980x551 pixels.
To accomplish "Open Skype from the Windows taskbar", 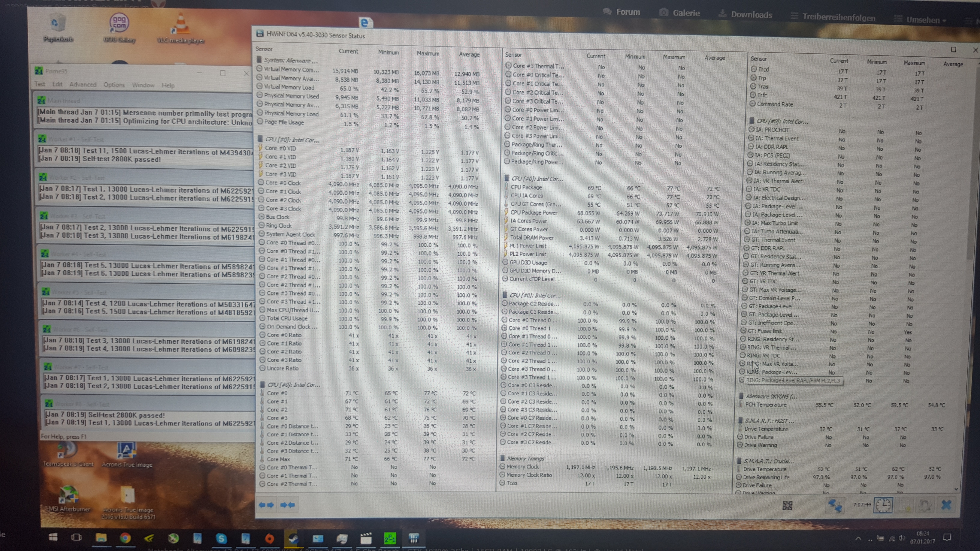I will [x=221, y=538].
